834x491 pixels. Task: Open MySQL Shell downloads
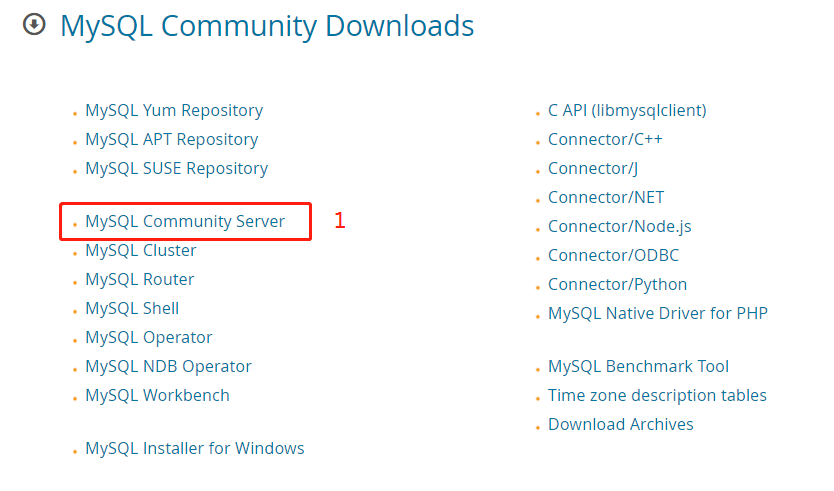tap(132, 309)
